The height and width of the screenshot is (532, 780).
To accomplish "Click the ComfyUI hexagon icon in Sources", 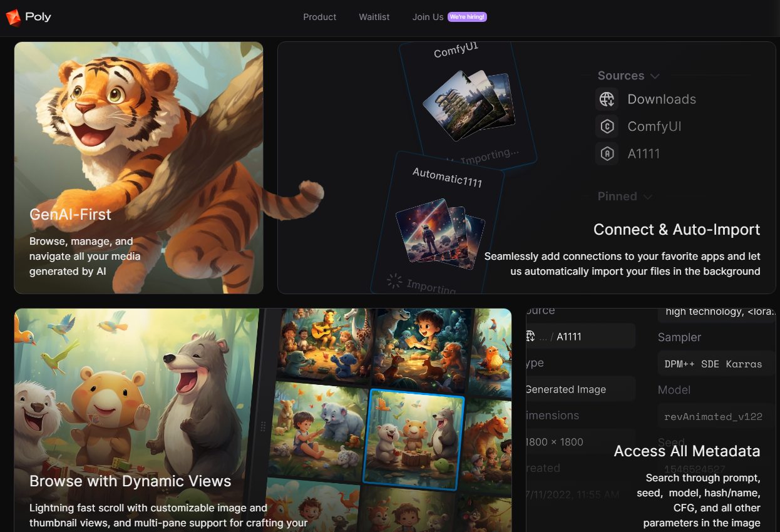I will 607,126.
